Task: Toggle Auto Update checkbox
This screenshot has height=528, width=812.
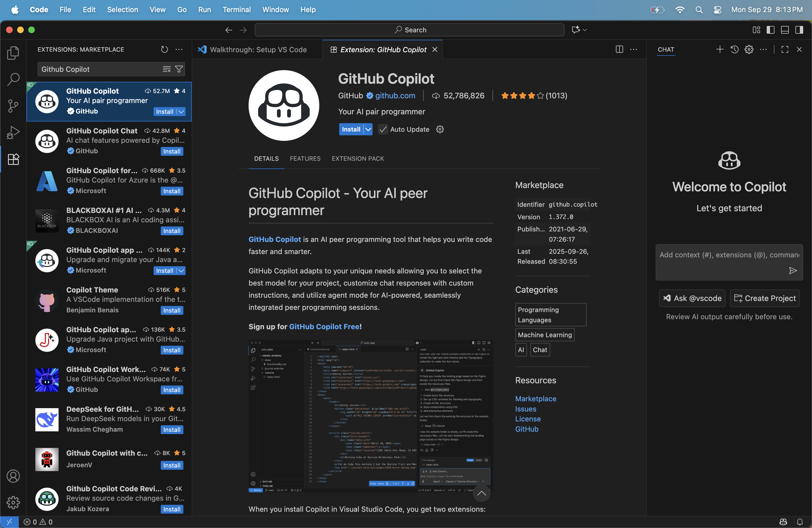Action: pos(383,129)
